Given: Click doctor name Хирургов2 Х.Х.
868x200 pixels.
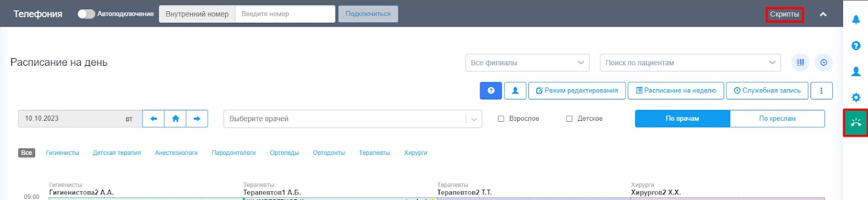Looking at the screenshot, I should click(656, 192).
